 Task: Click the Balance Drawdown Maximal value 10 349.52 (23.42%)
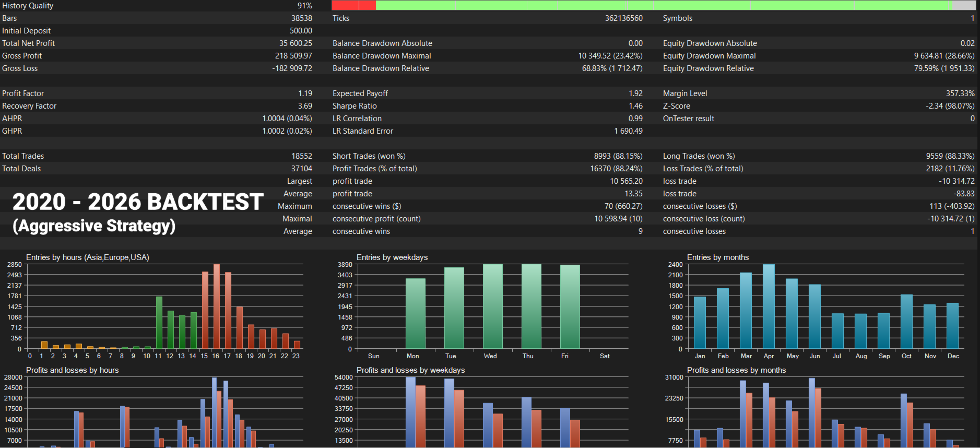pyautogui.click(x=610, y=56)
